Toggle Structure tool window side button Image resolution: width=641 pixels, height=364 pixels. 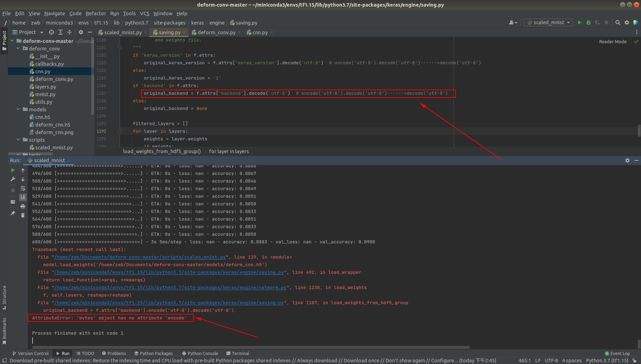pos(4,297)
